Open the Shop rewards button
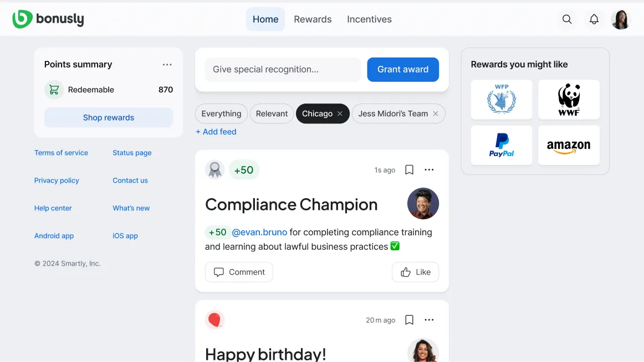 (x=109, y=118)
